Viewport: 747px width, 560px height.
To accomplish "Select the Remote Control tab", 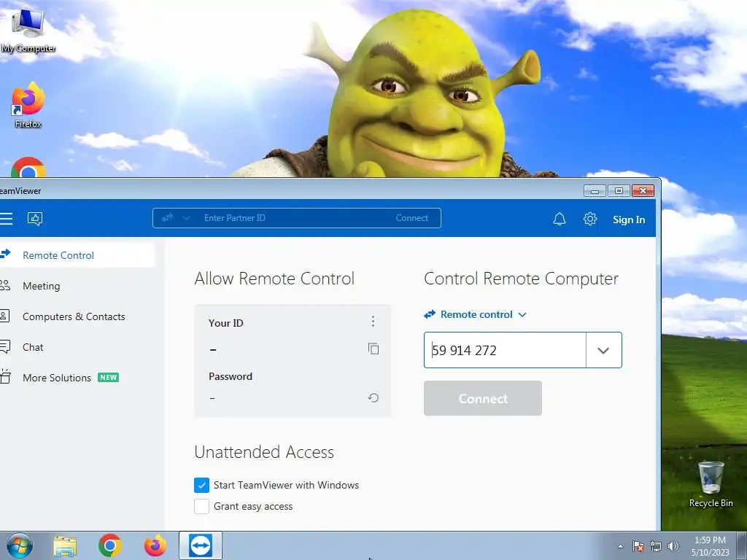I will click(77, 255).
